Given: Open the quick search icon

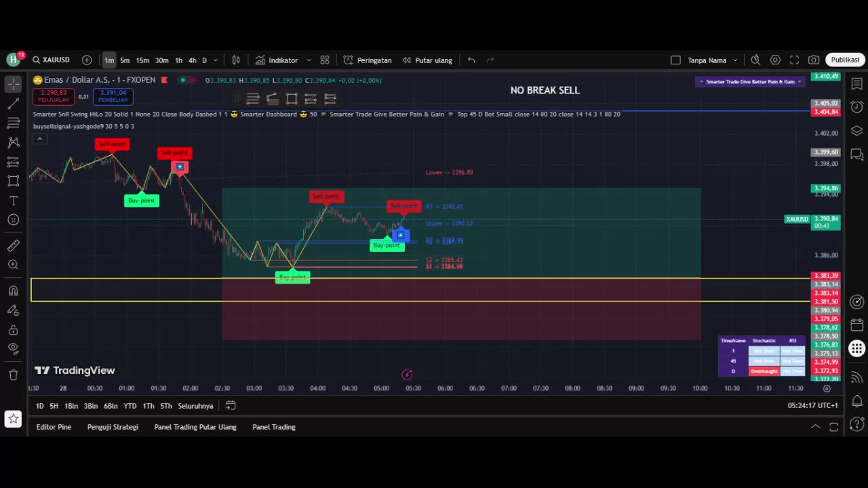Looking at the screenshot, I should tap(756, 60).
